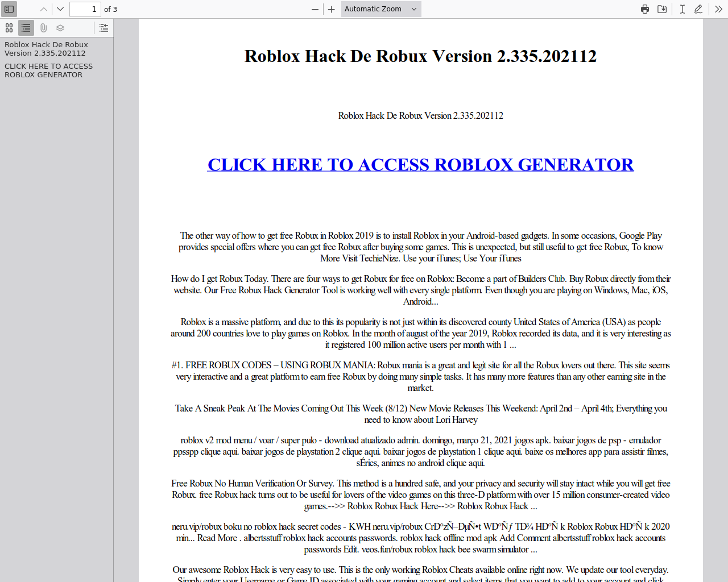Image resolution: width=728 pixels, height=582 pixels.
Task: Select the text annotation tool
Action: click(682, 9)
